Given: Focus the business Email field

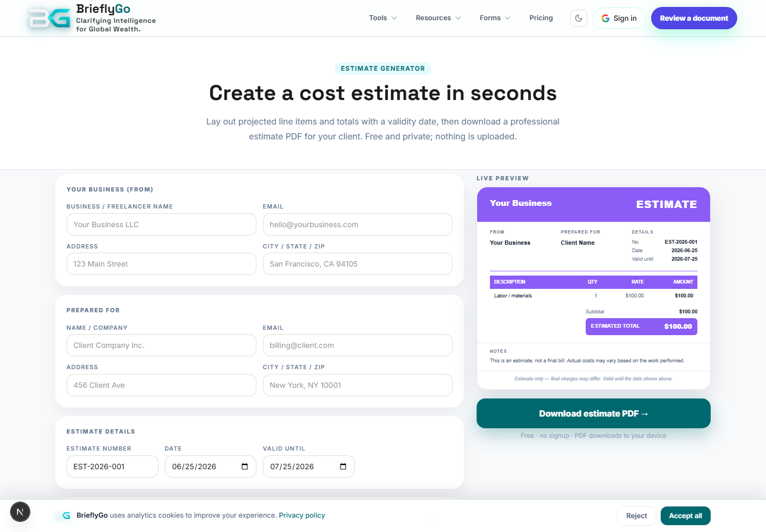Looking at the screenshot, I should tap(357, 225).
